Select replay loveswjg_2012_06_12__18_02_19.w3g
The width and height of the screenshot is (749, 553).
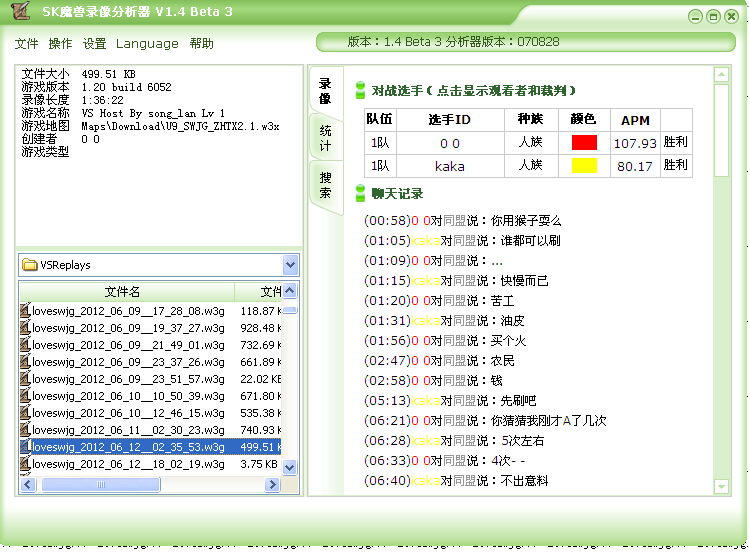[x=128, y=464]
